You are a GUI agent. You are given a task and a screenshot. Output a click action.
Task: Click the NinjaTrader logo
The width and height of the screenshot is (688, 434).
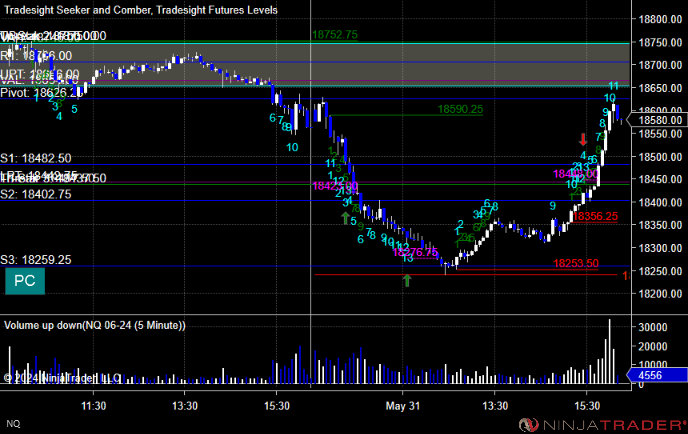(602, 425)
